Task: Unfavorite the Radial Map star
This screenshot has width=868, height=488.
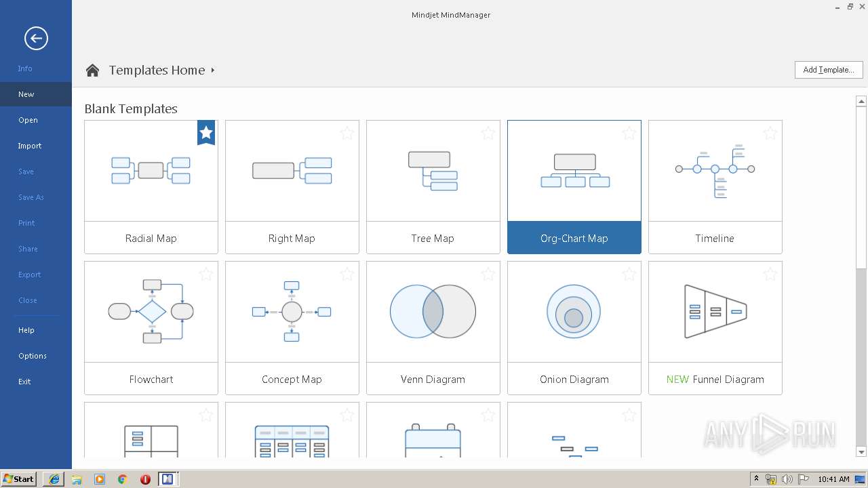Action: 206,132
